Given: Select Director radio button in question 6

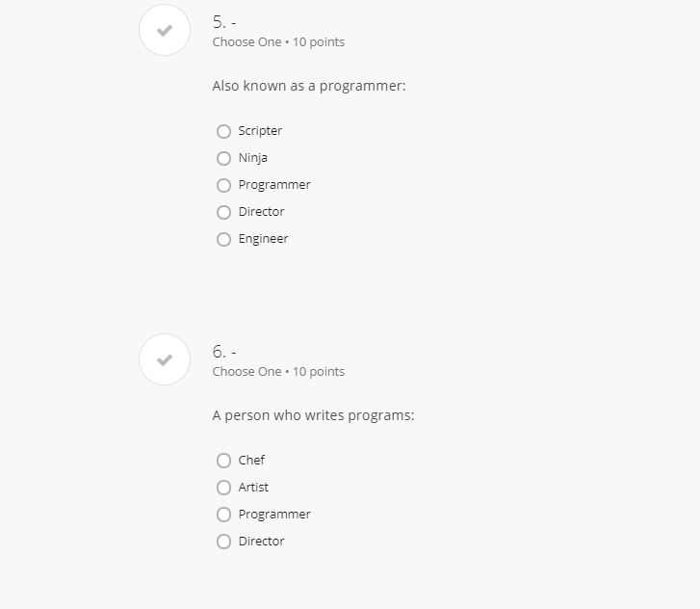Looking at the screenshot, I should tap(224, 542).
